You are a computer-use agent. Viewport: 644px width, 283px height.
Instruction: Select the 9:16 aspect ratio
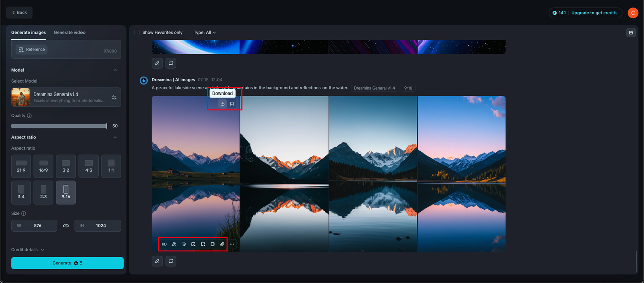pyautogui.click(x=66, y=193)
